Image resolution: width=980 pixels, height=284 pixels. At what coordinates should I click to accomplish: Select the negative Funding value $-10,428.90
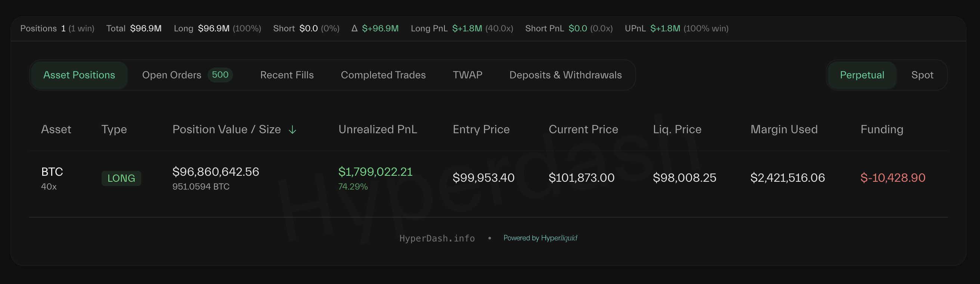click(x=893, y=178)
